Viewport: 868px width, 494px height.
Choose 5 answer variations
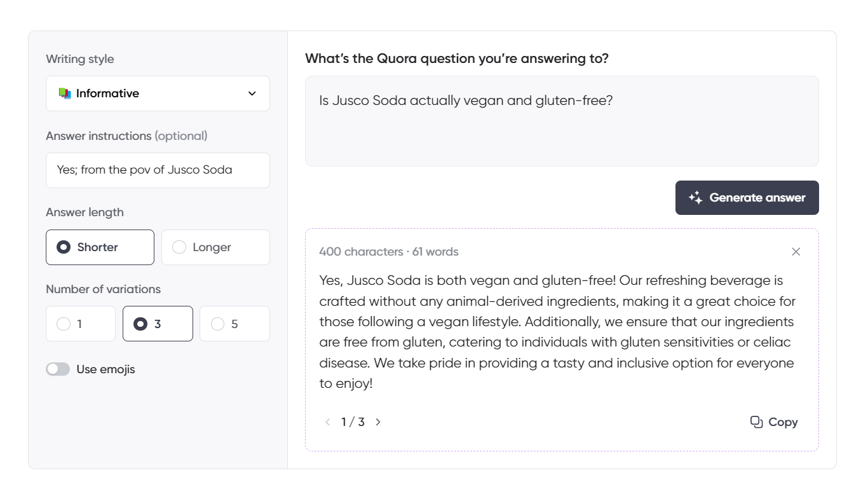234,324
